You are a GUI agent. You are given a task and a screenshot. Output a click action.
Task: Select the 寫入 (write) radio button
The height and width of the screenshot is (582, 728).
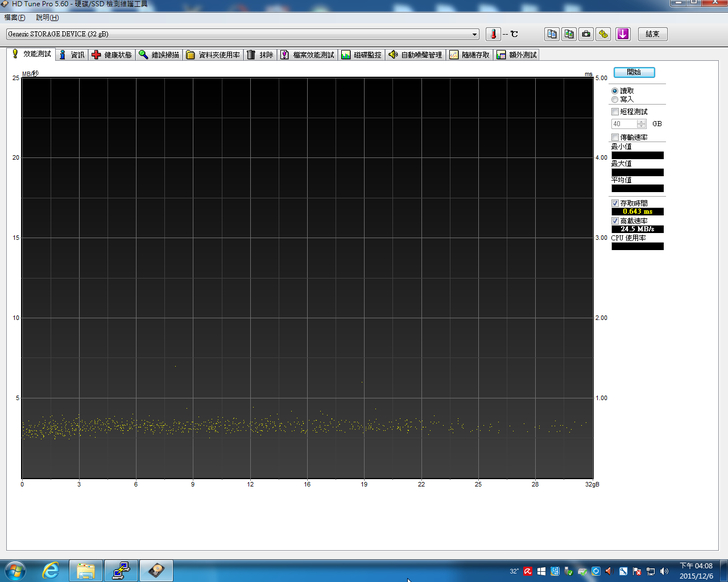pyautogui.click(x=615, y=99)
